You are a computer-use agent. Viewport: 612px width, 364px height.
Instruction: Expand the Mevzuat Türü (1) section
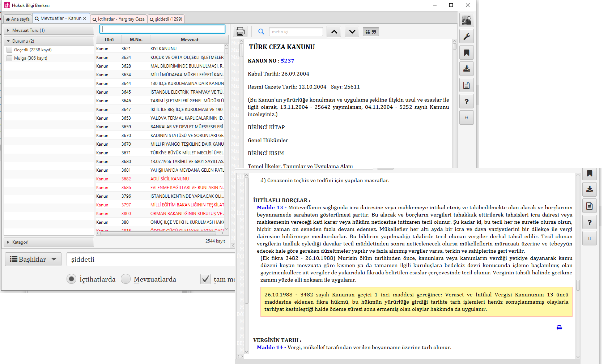(49, 30)
